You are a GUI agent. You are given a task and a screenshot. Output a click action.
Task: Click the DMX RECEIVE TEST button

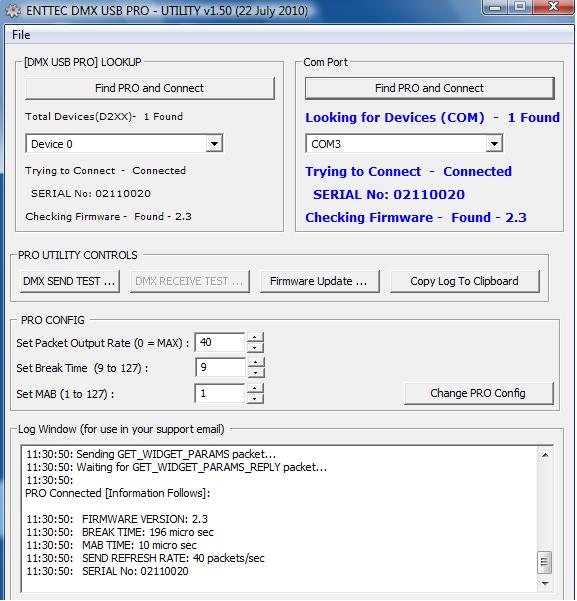[189, 281]
